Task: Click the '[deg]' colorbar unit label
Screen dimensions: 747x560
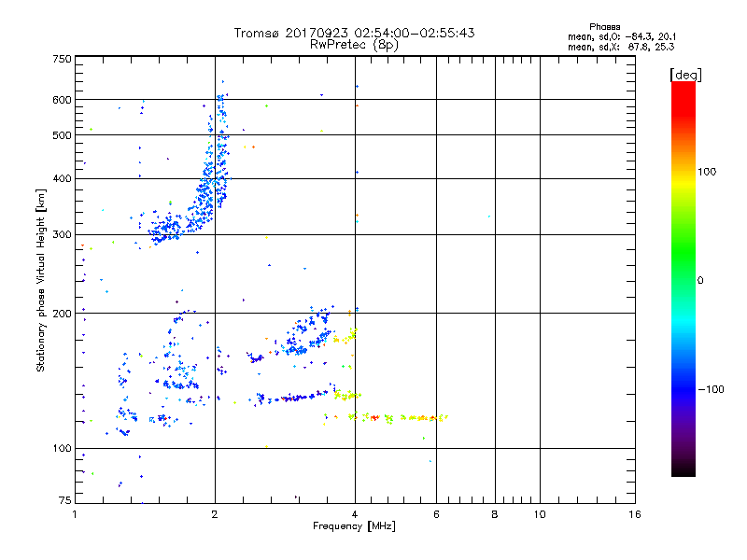Action: 685,75
